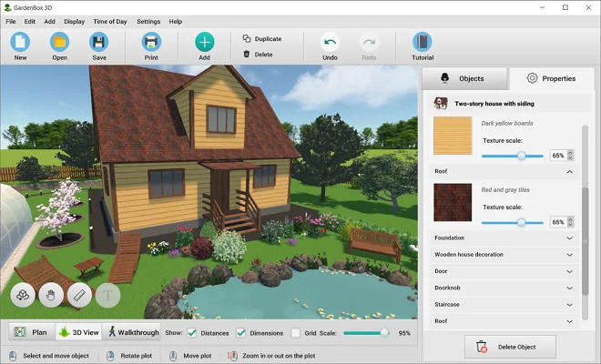
Task: Click boards texture scale percentage field
Action: pyautogui.click(x=558, y=156)
